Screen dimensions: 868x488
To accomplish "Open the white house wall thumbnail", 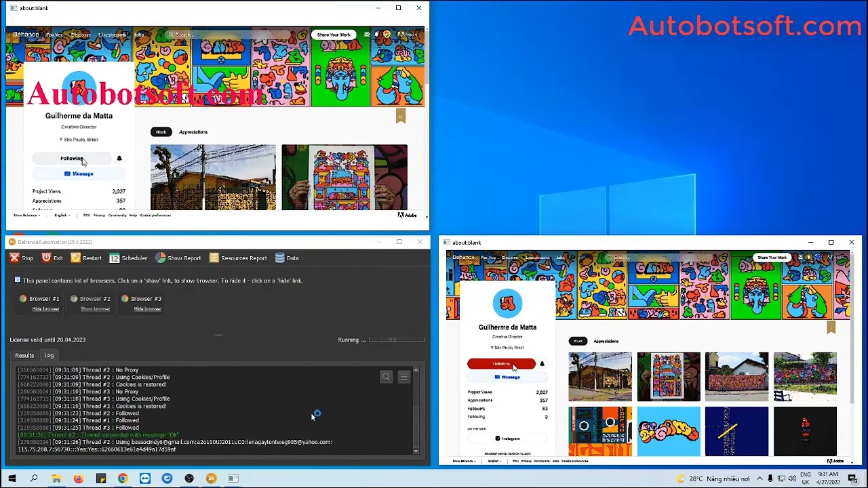I will (736, 377).
